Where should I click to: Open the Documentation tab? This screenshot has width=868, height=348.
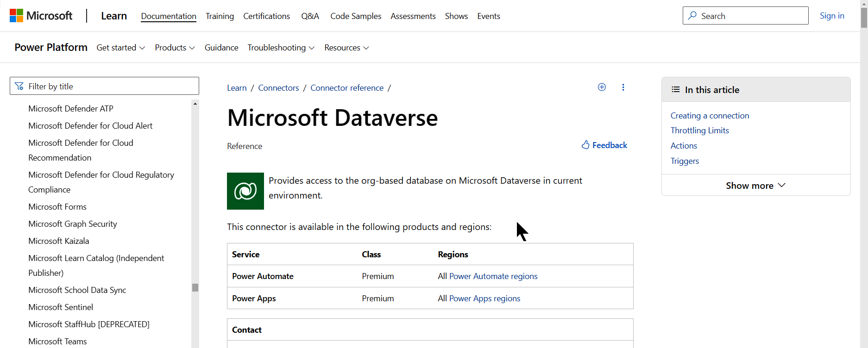(x=169, y=16)
